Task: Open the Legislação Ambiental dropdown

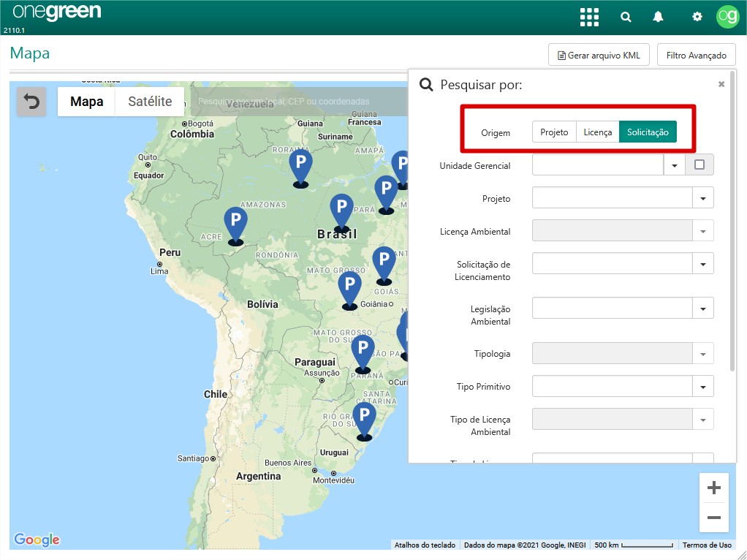Action: click(x=623, y=309)
